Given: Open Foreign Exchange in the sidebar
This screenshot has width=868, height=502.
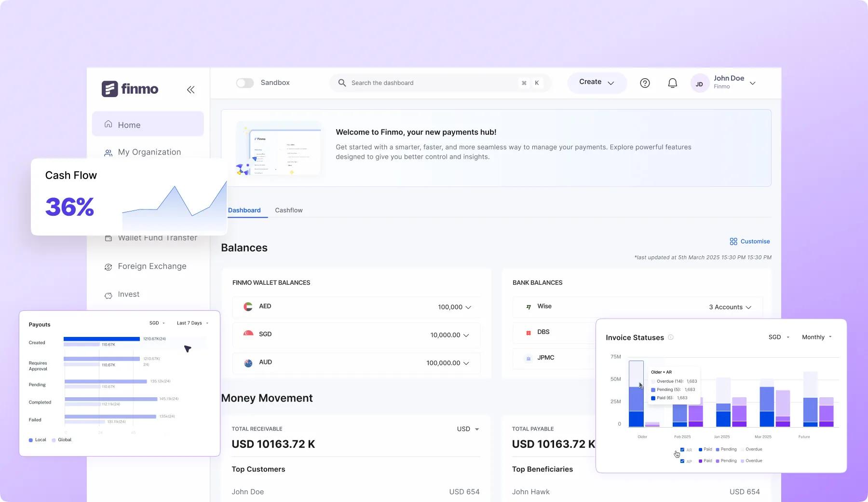Looking at the screenshot, I should (x=152, y=266).
